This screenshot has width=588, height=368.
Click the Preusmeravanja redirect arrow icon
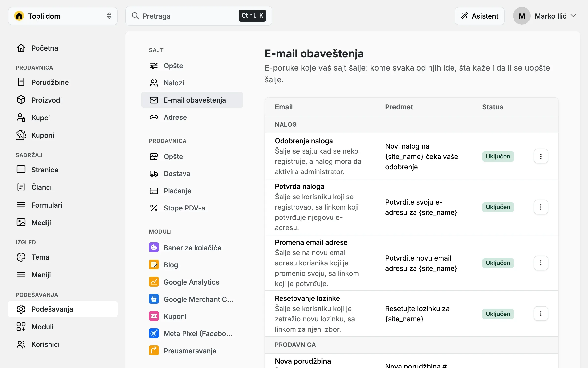pyautogui.click(x=154, y=351)
